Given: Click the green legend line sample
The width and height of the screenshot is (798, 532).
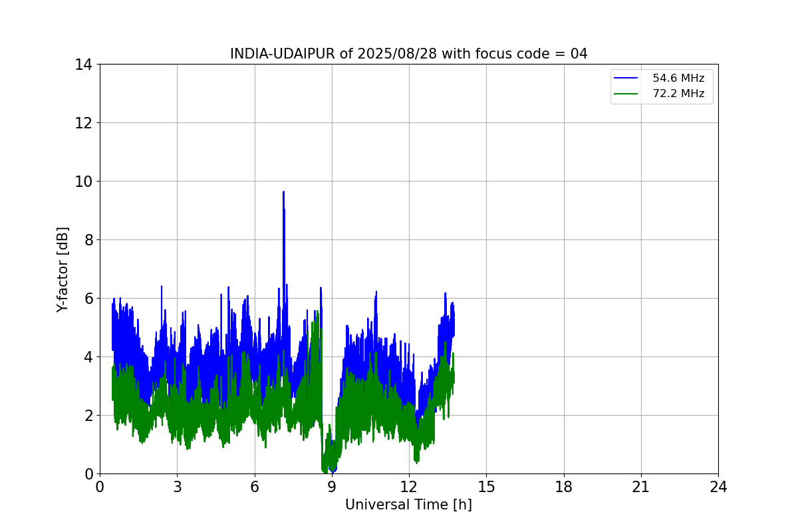Looking at the screenshot, I should [x=626, y=94].
